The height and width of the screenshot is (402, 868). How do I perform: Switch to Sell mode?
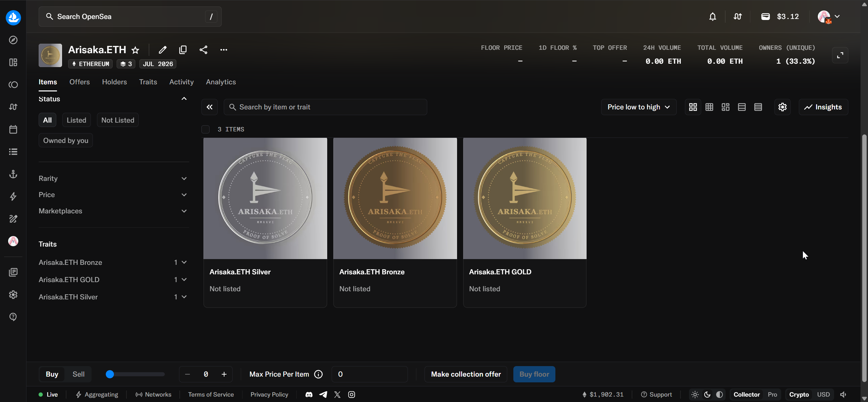(78, 374)
